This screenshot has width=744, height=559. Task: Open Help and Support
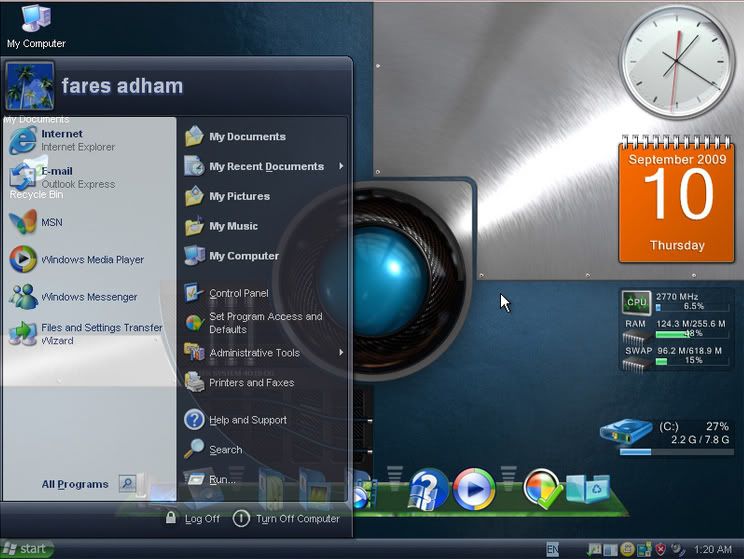coord(263,420)
